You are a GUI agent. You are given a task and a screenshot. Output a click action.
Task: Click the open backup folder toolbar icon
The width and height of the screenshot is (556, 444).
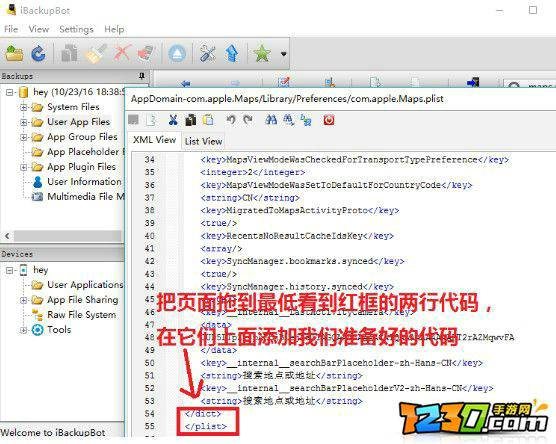(15, 54)
